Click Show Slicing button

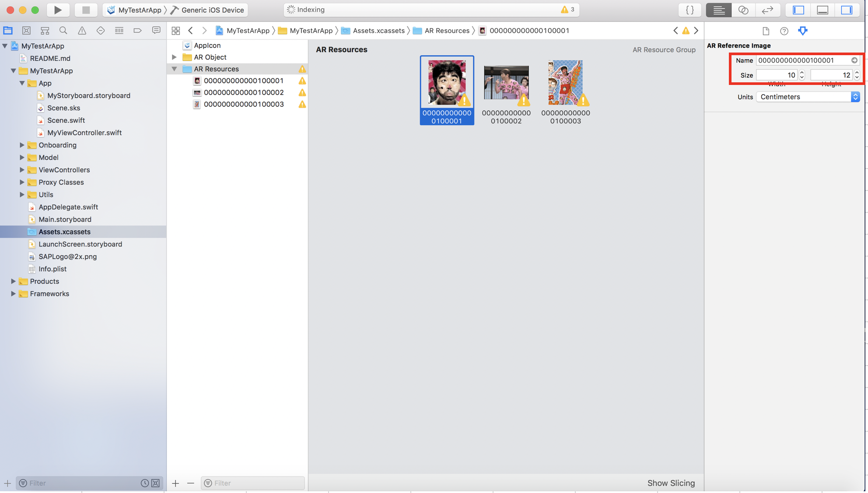671,483
